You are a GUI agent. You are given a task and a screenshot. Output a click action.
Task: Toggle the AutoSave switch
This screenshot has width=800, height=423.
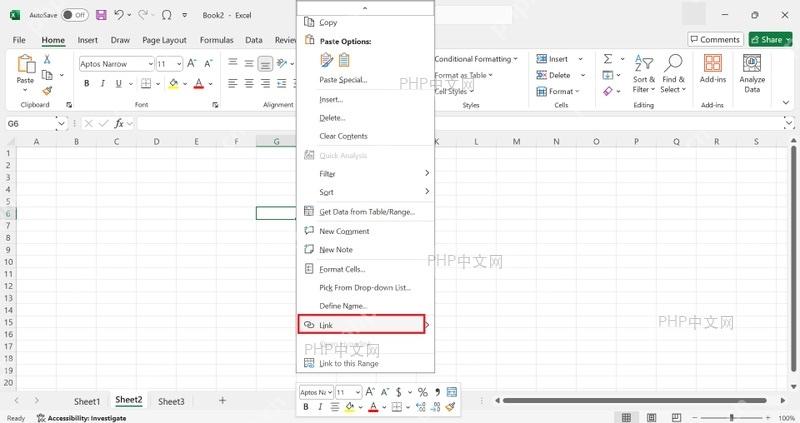click(x=74, y=15)
